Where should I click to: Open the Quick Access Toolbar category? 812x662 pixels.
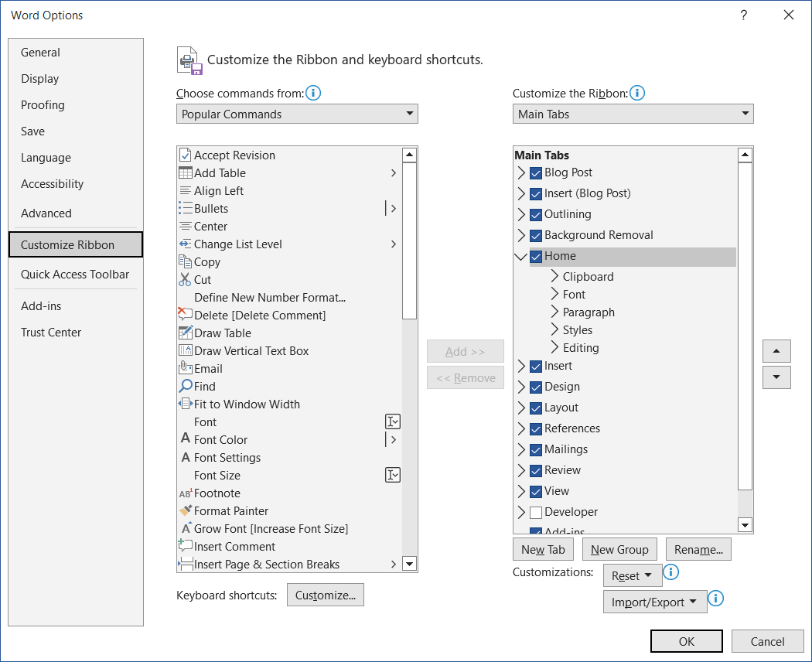click(76, 274)
